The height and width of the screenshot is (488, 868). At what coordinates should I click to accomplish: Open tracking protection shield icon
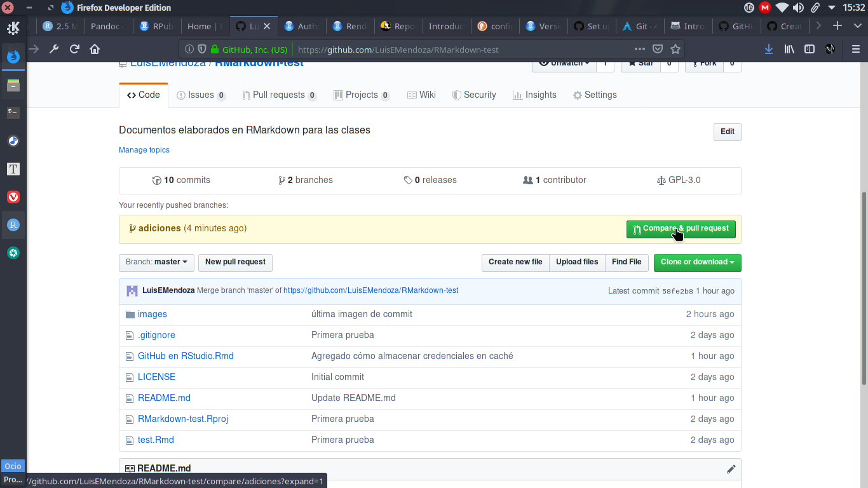(x=202, y=49)
